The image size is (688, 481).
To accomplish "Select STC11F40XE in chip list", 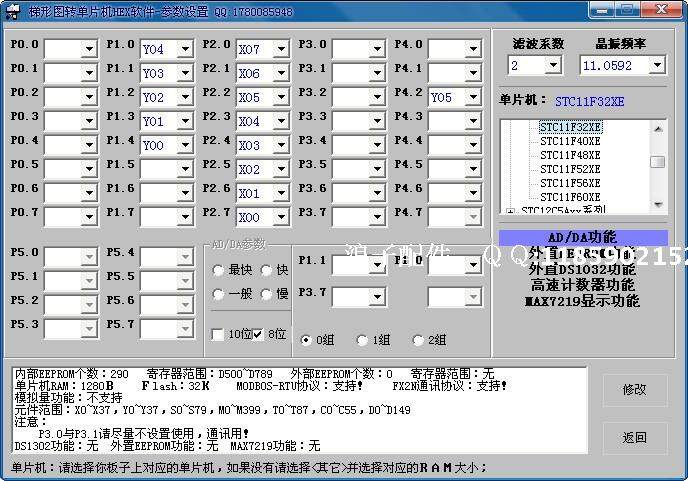I will (x=570, y=141).
